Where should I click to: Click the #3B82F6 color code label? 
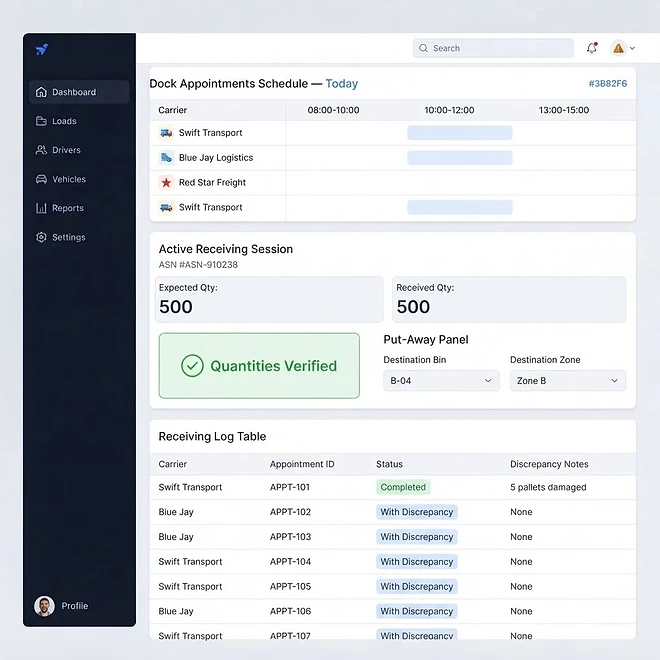click(x=608, y=83)
